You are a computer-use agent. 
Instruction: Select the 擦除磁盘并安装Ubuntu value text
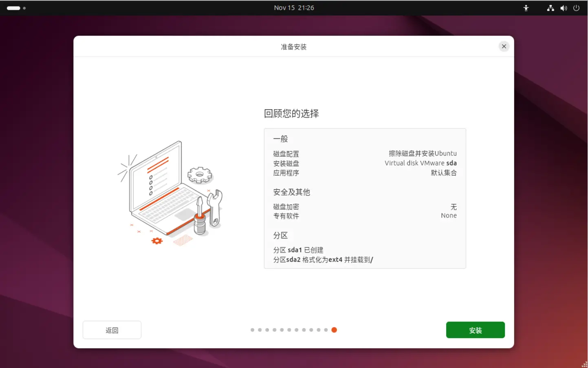pos(422,153)
